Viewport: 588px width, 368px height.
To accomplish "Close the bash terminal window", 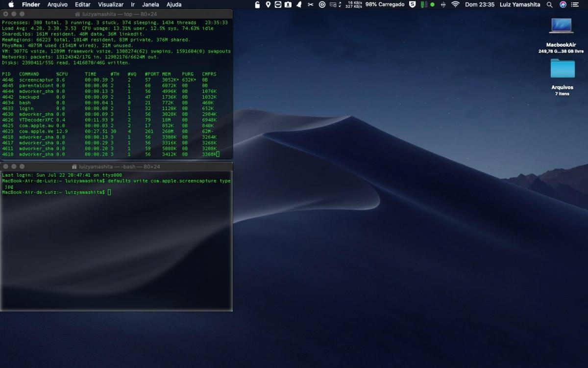I will click(5, 167).
